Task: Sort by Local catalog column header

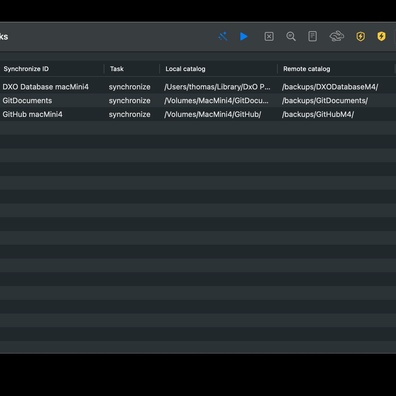Action: pos(185,69)
